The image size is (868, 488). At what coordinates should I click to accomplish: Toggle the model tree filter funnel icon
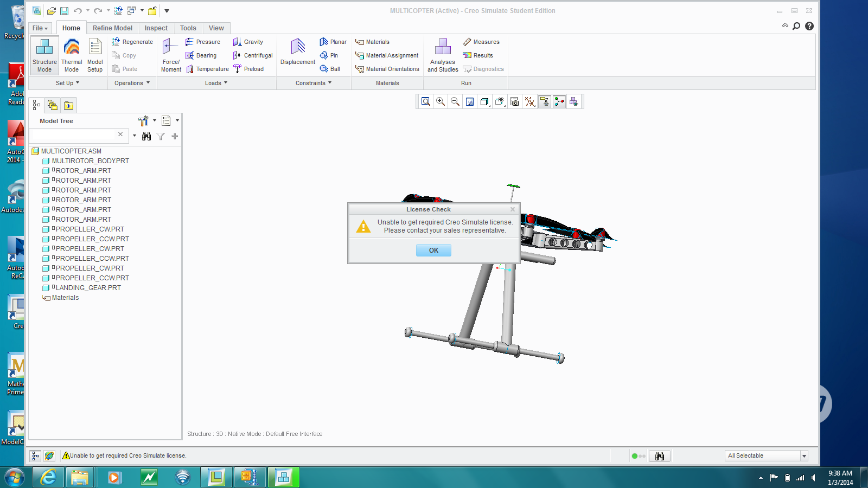(161, 137)
